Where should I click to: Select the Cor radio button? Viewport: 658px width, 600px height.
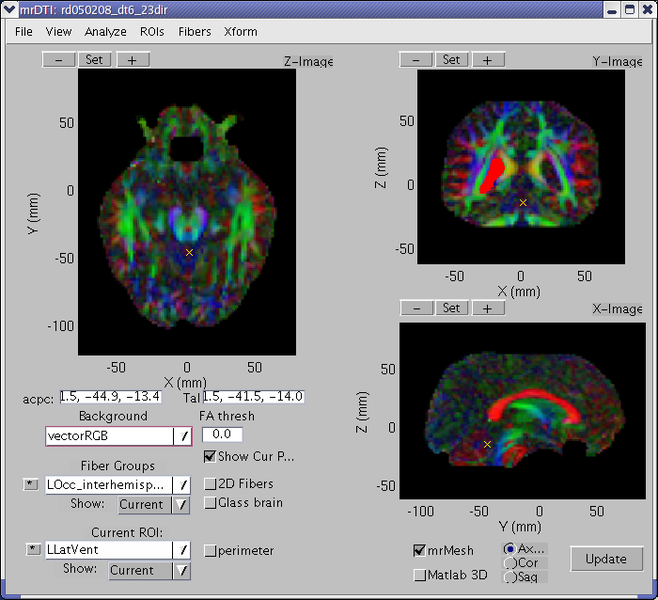(510, 563)
